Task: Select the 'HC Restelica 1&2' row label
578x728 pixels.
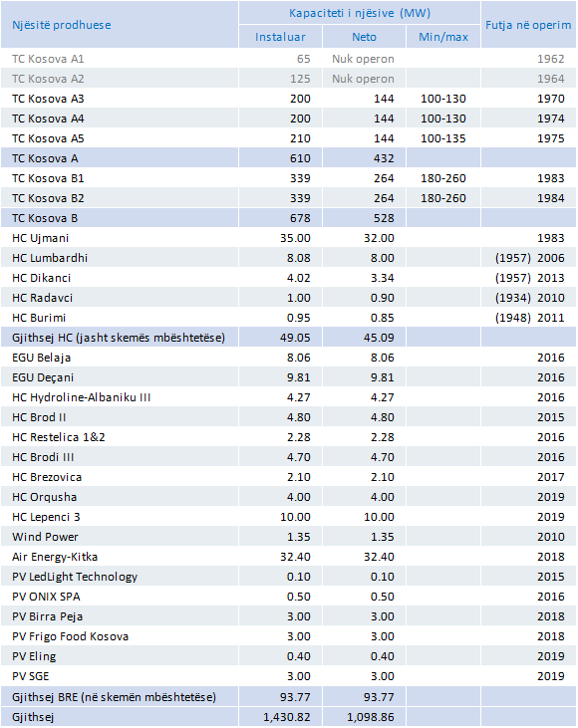Action: pyautogui.click(x=59, y=438)
